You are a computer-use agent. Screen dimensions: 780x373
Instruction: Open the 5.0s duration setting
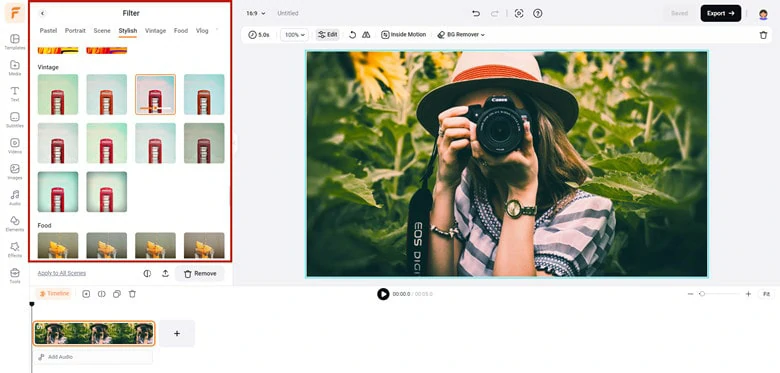(x=259, y=35)
